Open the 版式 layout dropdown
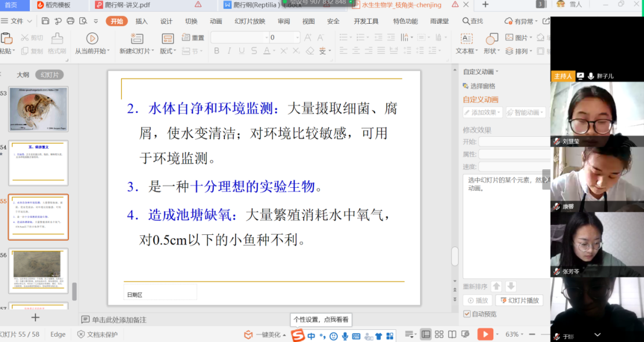This screenshot has height=342, width=644. tap(168, 51)
